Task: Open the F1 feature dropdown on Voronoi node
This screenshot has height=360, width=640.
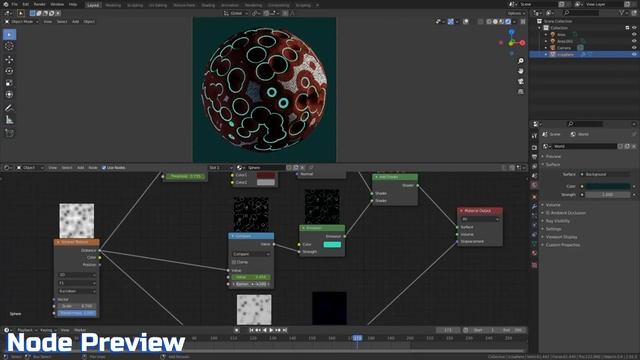Action: (x=77, y=283)
